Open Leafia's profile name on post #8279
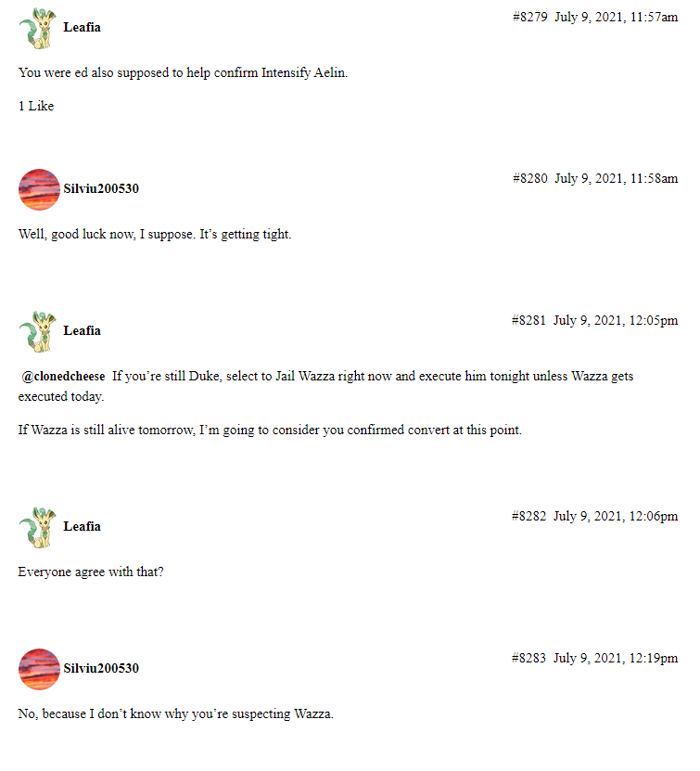Image resolution: width=700 pixels, height=771 pixels. [83, 28]
